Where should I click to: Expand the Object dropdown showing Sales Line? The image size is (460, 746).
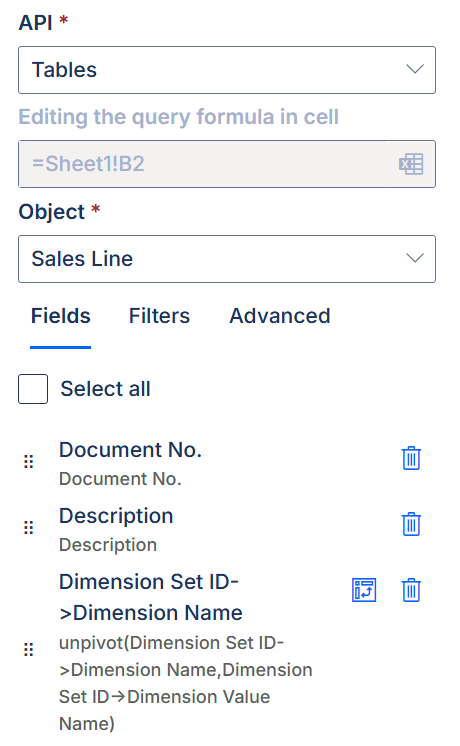227,259
